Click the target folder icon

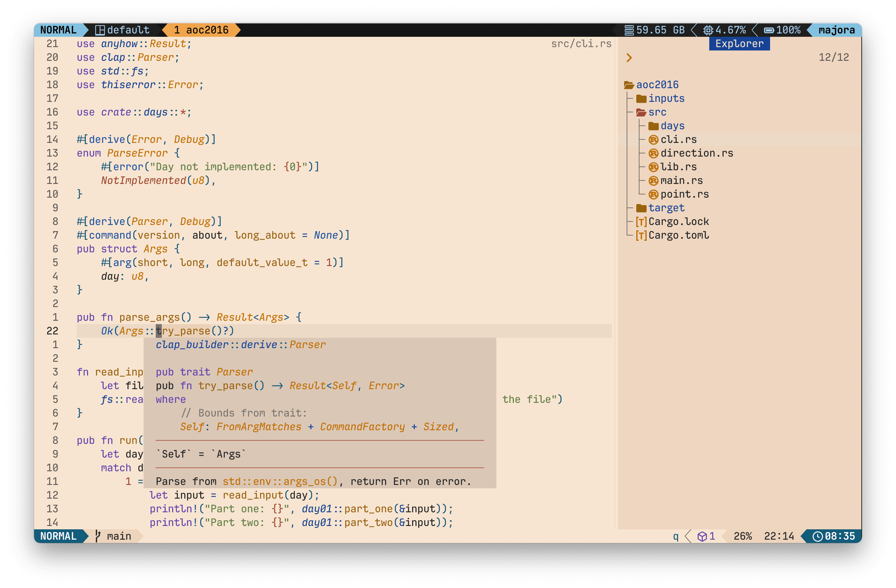pyautogui.click(x=641, y=208)
